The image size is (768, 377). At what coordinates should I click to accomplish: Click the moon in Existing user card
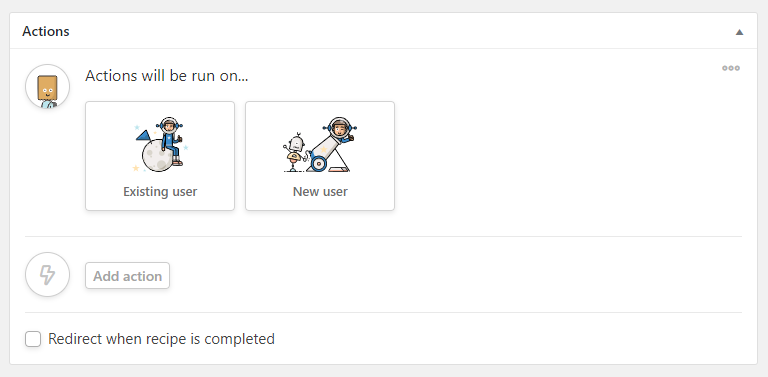157,157
